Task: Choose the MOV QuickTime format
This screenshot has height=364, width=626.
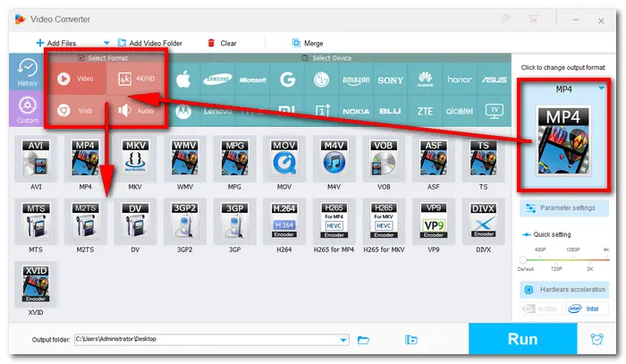Action: point(284,158)
